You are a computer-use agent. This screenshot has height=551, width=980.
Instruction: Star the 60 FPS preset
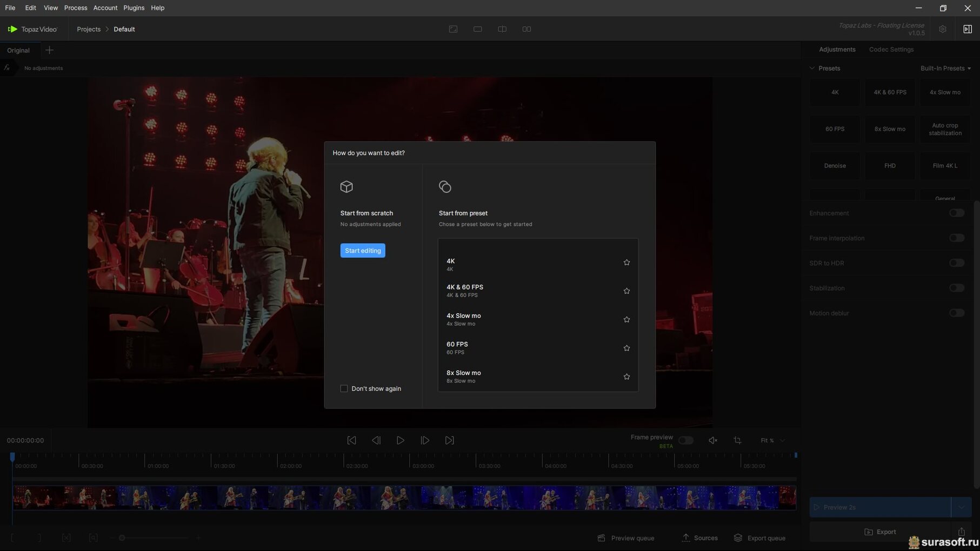click(626, 348)
